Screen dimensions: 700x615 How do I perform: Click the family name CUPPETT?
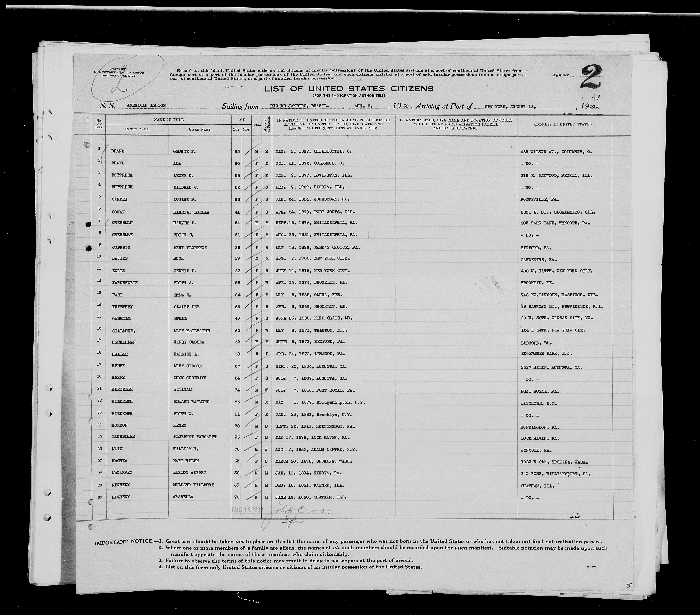tap(121, 247)
